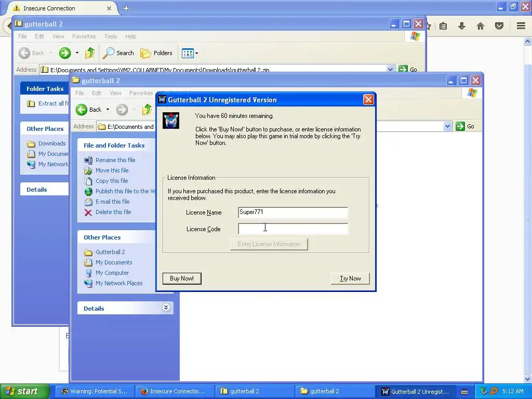Image resolution: width=532 pixels, height=399 pixels.
Task: Open Forward history dropdown in back zip window
Action: click(x=77, y=53)
